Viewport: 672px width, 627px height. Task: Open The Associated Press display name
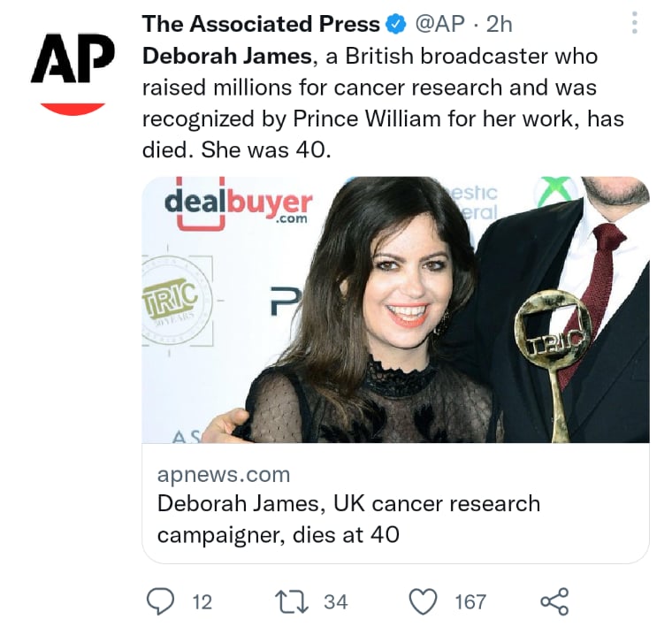(x=261, y=24)
